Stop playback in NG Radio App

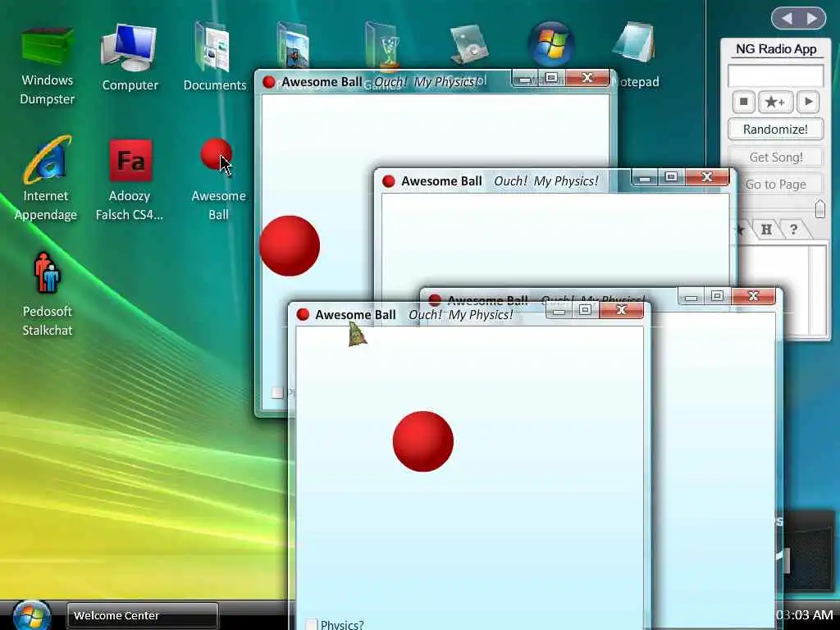tap(743, 102)
